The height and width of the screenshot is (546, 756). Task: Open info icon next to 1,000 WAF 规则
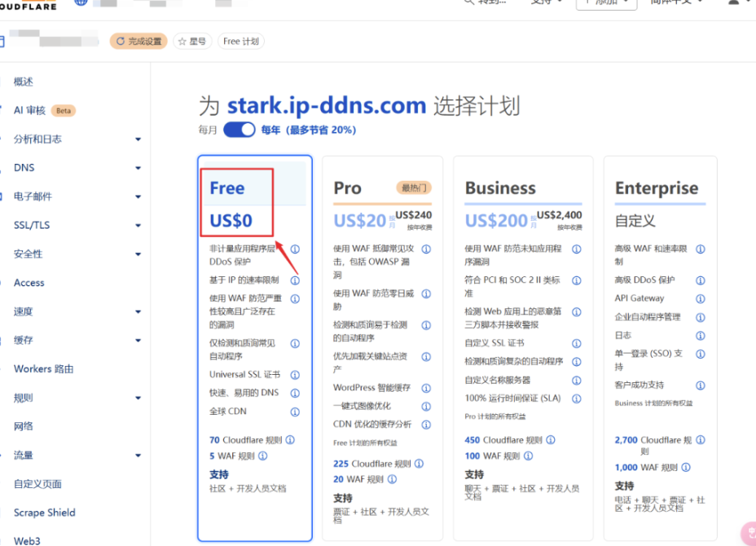(x=686, y=468)
